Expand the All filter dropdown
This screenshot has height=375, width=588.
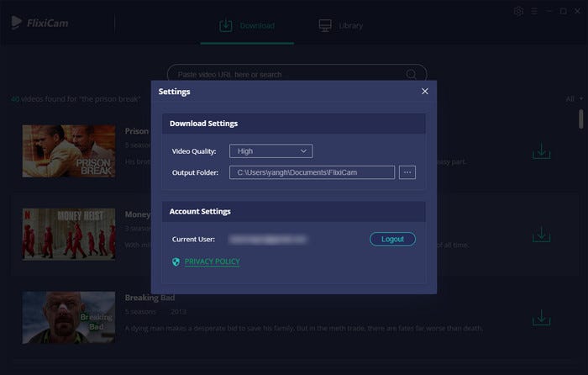point(574,98)
